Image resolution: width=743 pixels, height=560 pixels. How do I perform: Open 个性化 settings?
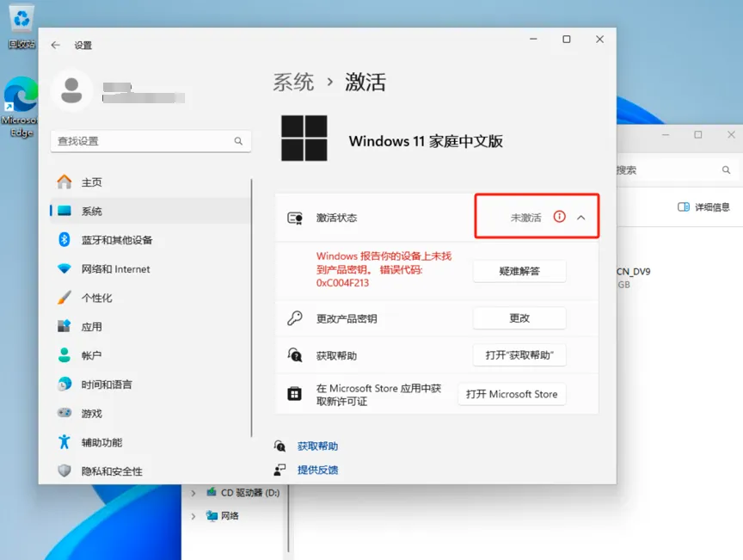(150, 298)
